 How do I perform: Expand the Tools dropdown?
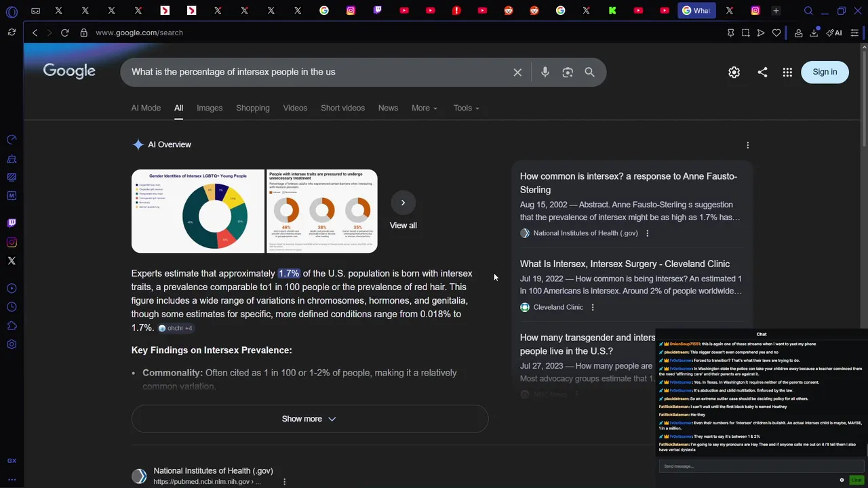tap(467, 108)
